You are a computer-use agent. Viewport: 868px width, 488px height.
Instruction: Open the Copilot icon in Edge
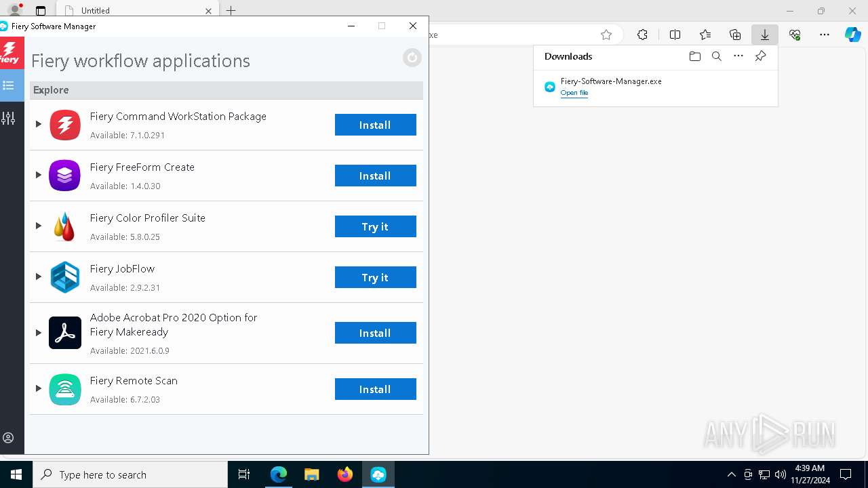click(x=853, y=35)
